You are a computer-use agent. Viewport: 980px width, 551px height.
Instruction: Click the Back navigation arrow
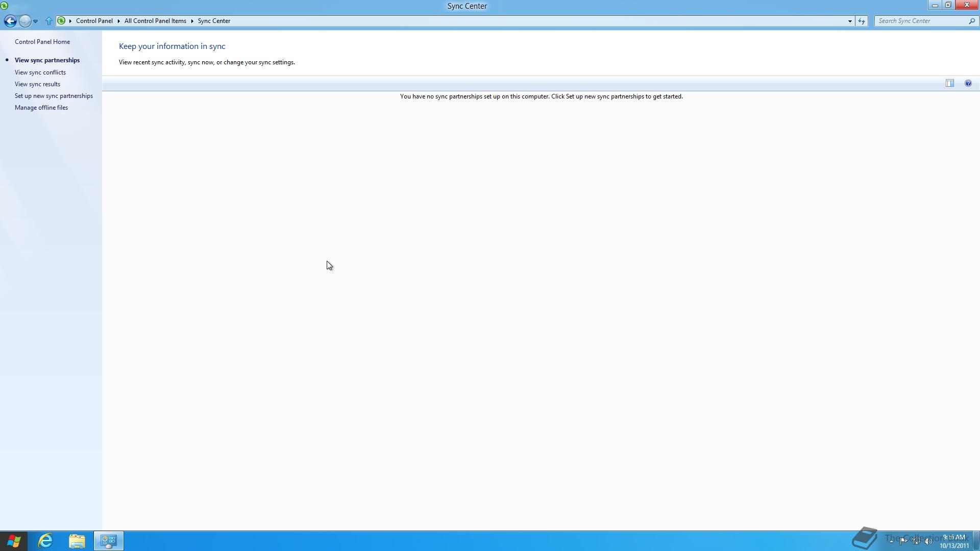10,21
